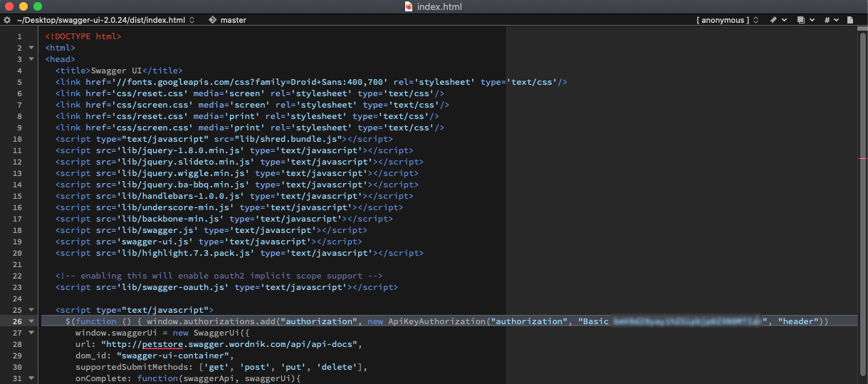This screenshot has height=384, width=868.
Task: Open the gear settings menu in navigation bar
Action: coord(7,20)
